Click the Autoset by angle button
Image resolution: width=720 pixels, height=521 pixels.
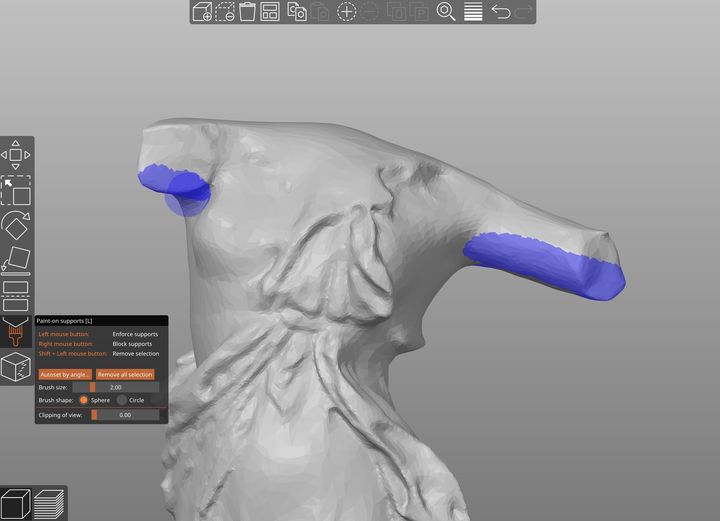[64, 374]
